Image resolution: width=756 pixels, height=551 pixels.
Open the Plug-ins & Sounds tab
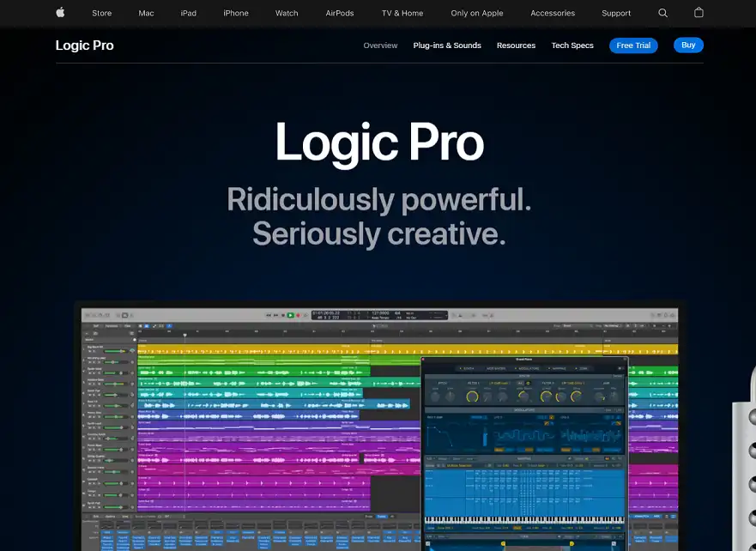447,45
